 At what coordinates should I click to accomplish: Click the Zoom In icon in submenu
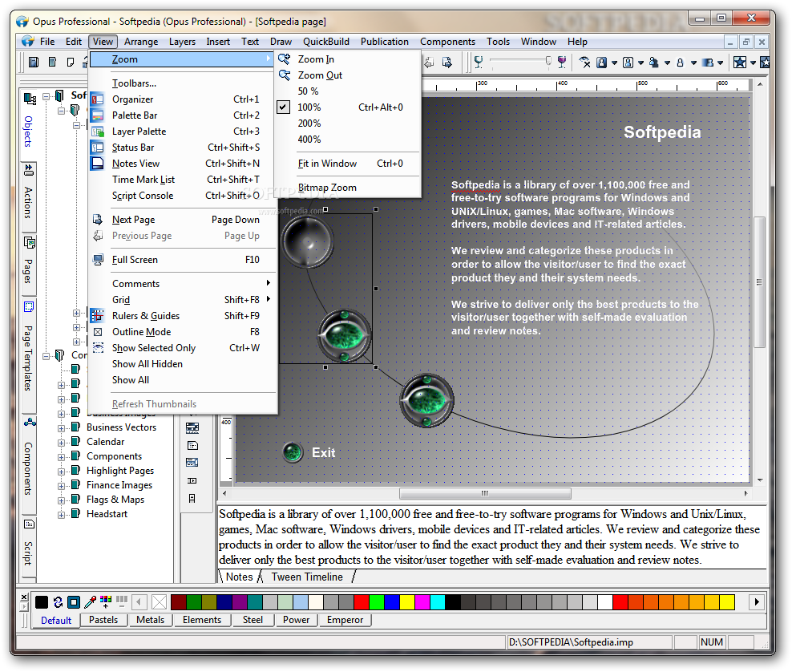[x=285, y=59]
